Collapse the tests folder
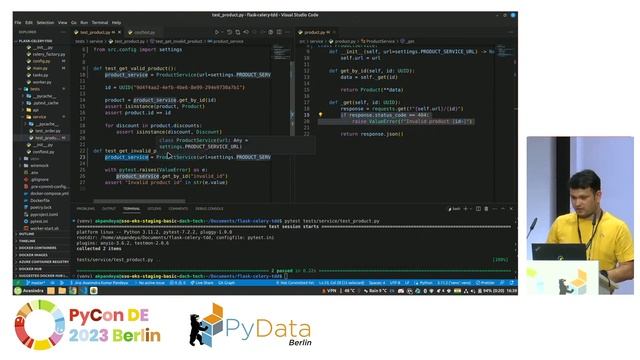This screenshot has width=640, height=360. click(35, 89)
